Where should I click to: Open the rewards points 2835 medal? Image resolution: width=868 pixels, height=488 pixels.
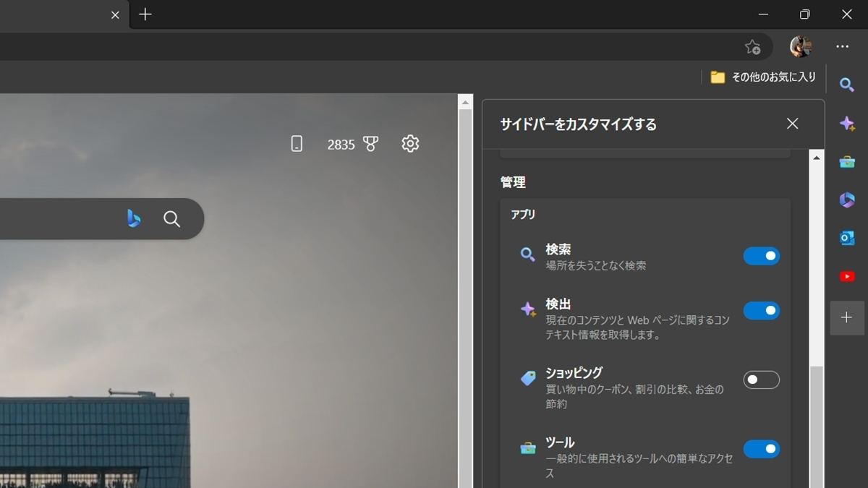pos(353,145)
